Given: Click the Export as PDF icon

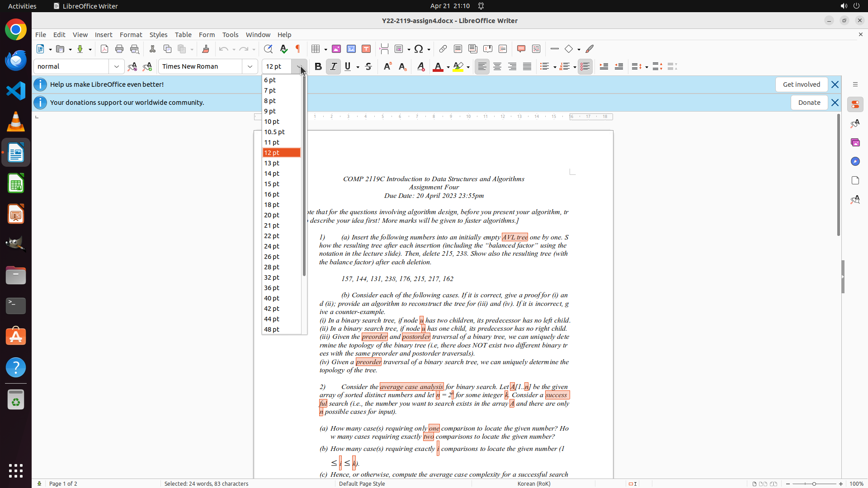Looking at the screenshot, I should 104,49.
